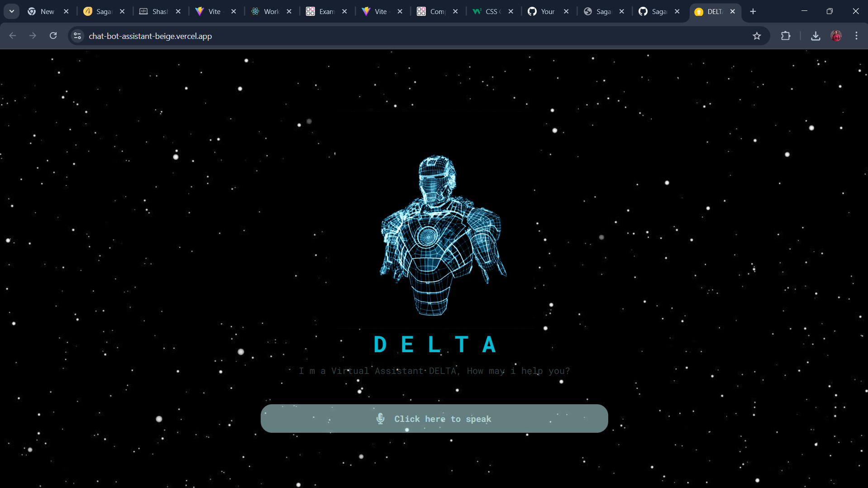Screen dimensions: 868x488
Task: Click the microphone icon in the speak button
Action: (381, 419)
